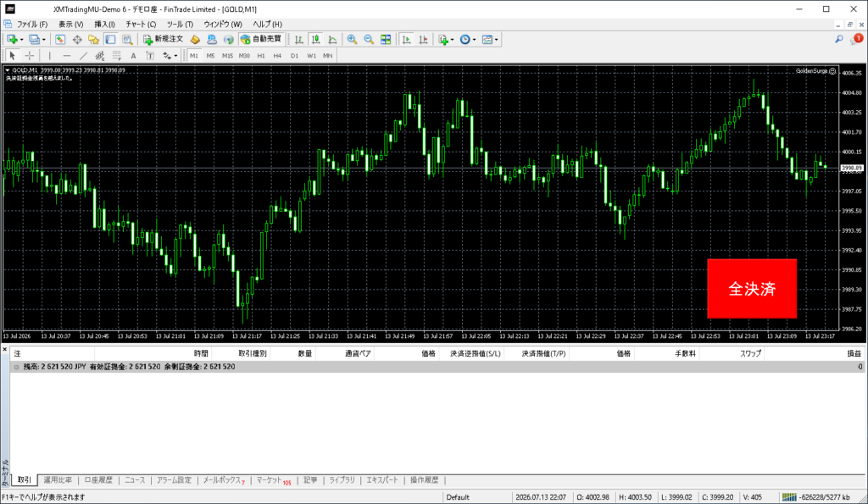868x504 pixels.
Task: Zoom in on the chart
Action: coord(352,39)
